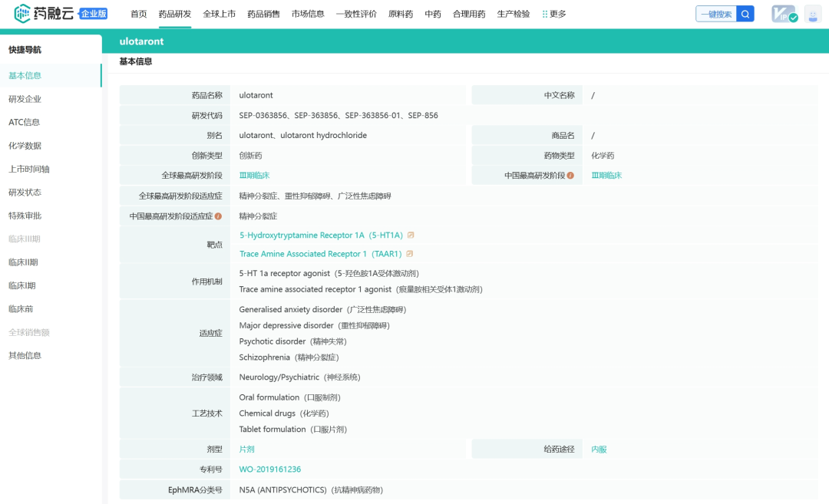This screenshot has width=829, height=504.
Task: Select 上市时间轴 in quick navigation
Action: tap(29, 169)
